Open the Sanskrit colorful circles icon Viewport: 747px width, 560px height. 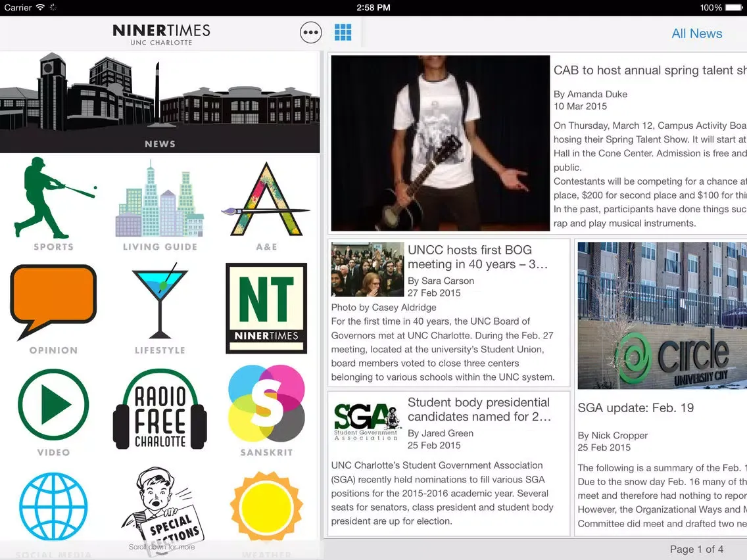(266, 404)
